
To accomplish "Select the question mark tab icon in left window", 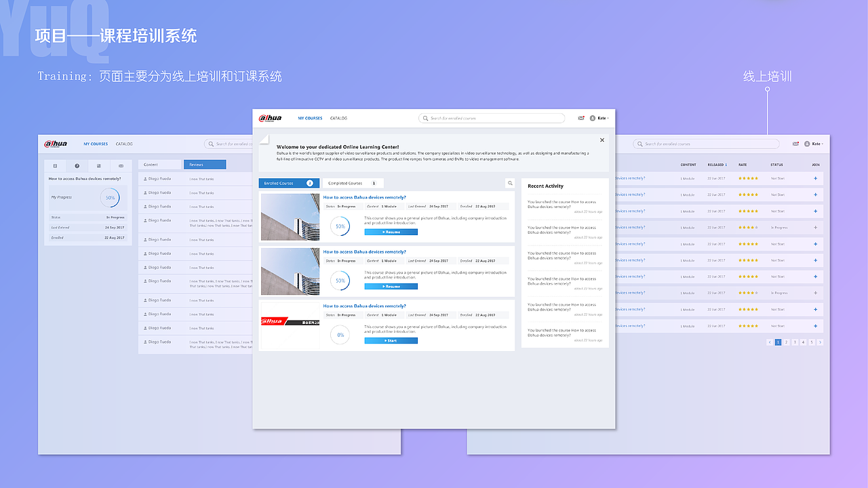I will click(x=77, y=165).
